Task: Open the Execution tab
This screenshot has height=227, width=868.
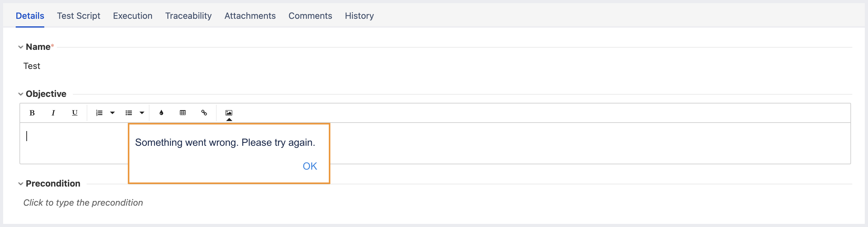Action: coord(133,16)
